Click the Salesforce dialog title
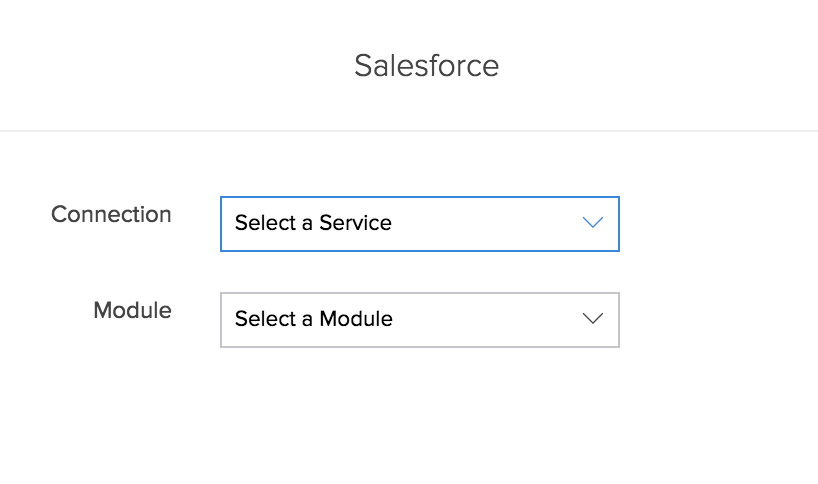The height and width of the screenshot is (484, 818). pyautogui.click(x=426, y=66)
